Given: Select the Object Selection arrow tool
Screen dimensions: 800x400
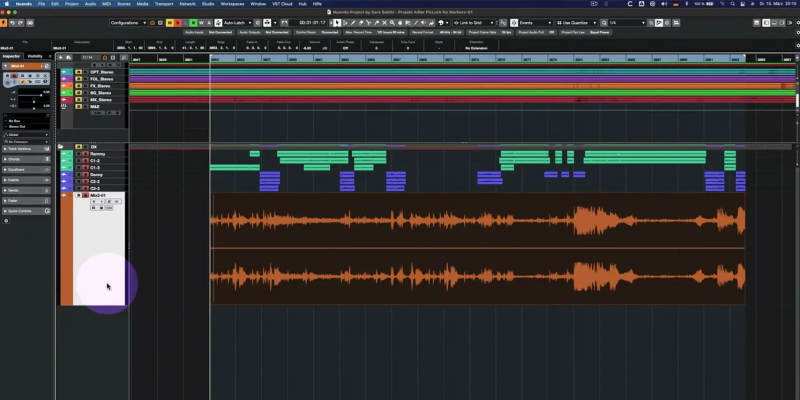Looking at the screenshot, I should 337,22.
